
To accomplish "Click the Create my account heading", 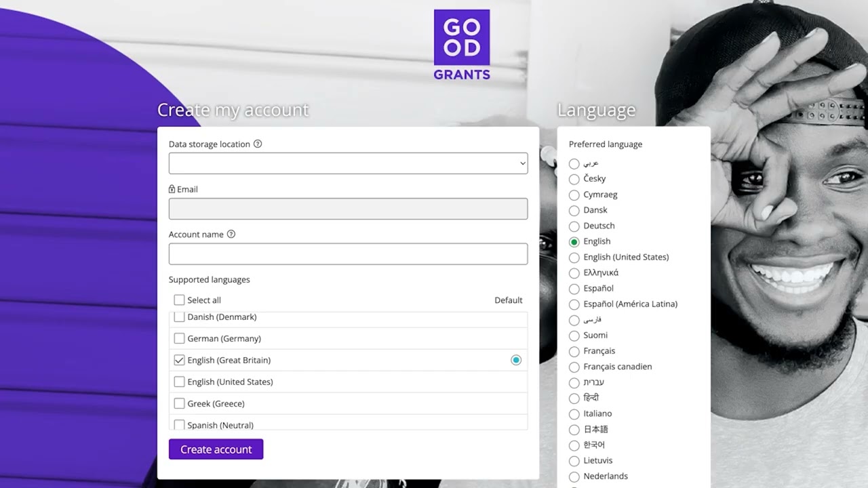I will pos(233,110).
